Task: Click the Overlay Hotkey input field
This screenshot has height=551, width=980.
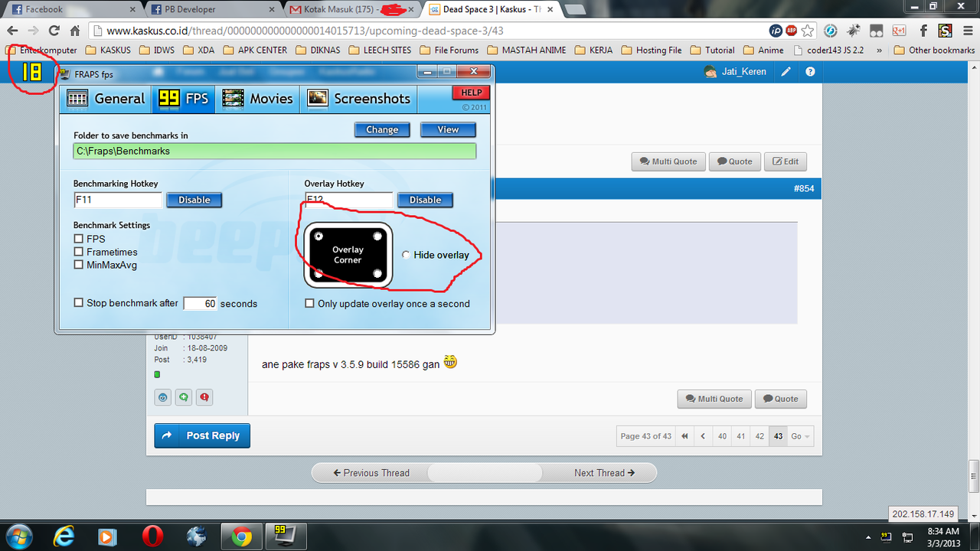Action: [348, 200]
